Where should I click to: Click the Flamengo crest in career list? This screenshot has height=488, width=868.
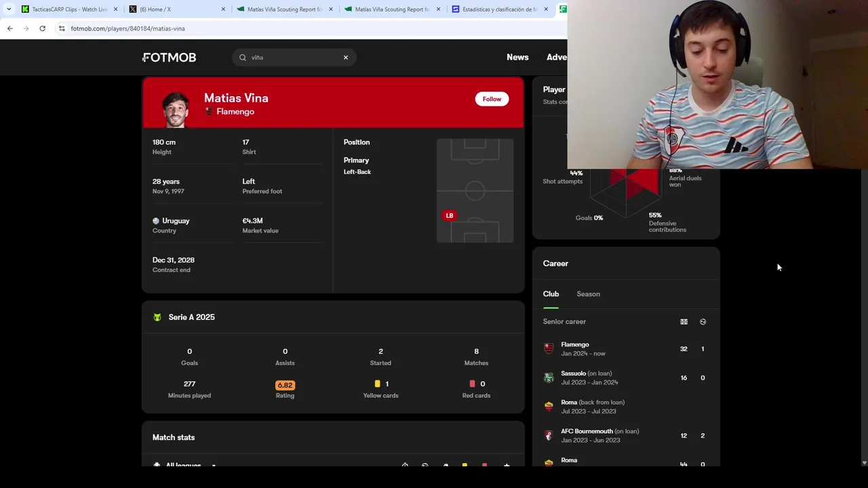(549, 349)
